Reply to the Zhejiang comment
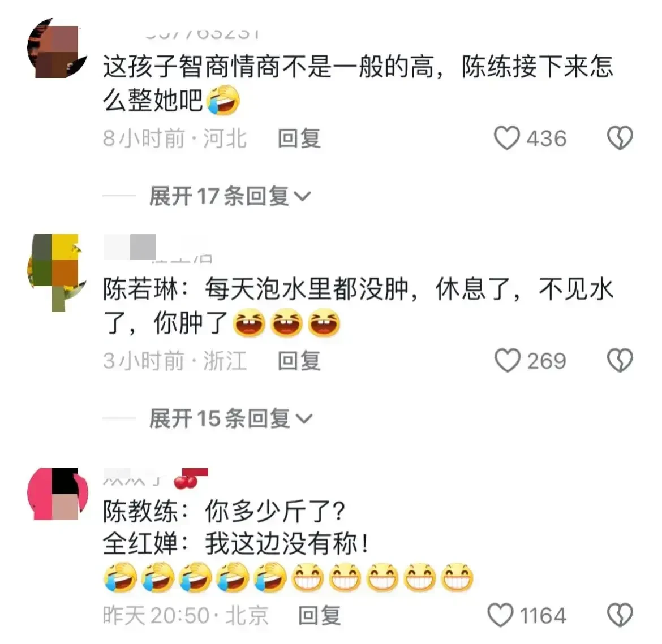662x644 pixels. click(x=299, y=361)
